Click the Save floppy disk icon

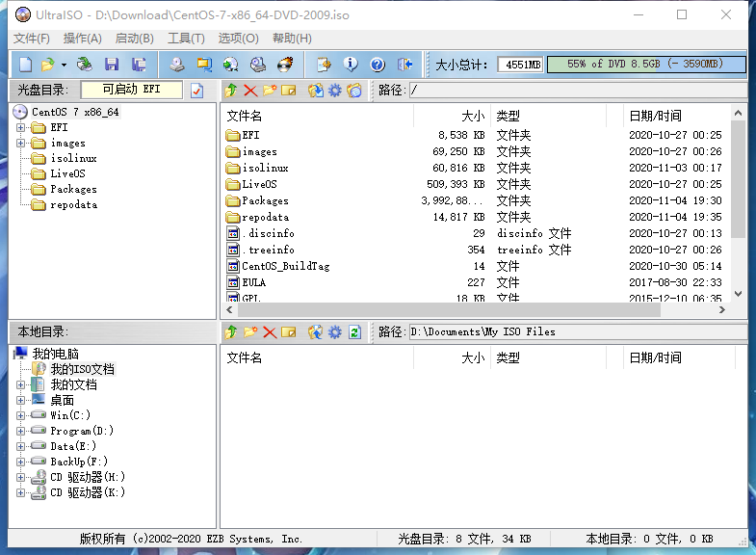point(112,65)
